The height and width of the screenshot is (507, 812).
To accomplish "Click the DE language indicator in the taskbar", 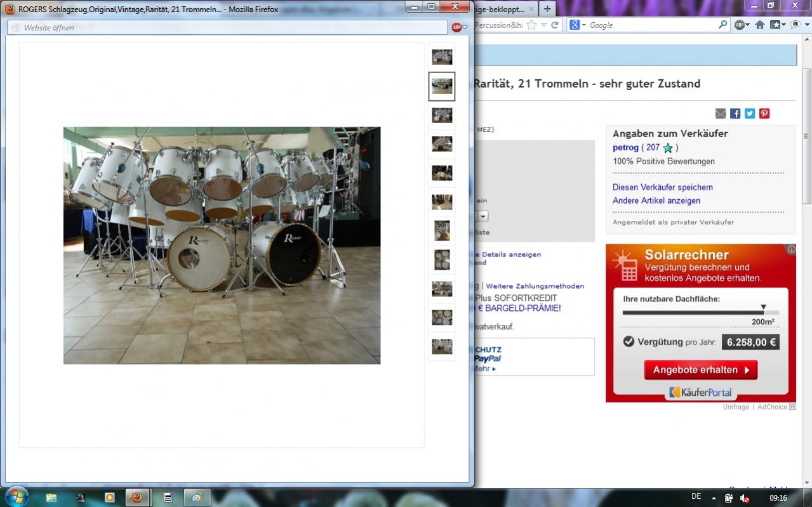I will tap(696, 496).
